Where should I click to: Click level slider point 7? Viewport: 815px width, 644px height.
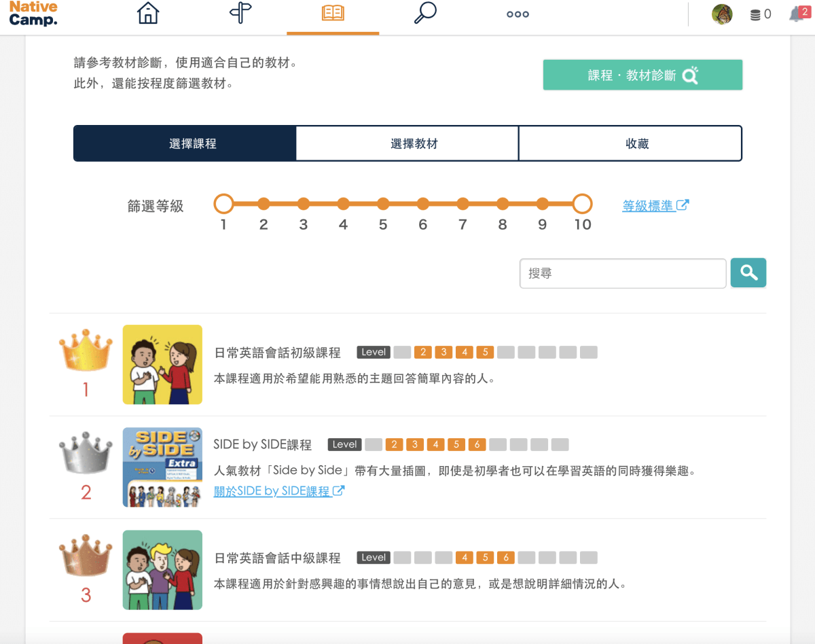coord(463,204)
